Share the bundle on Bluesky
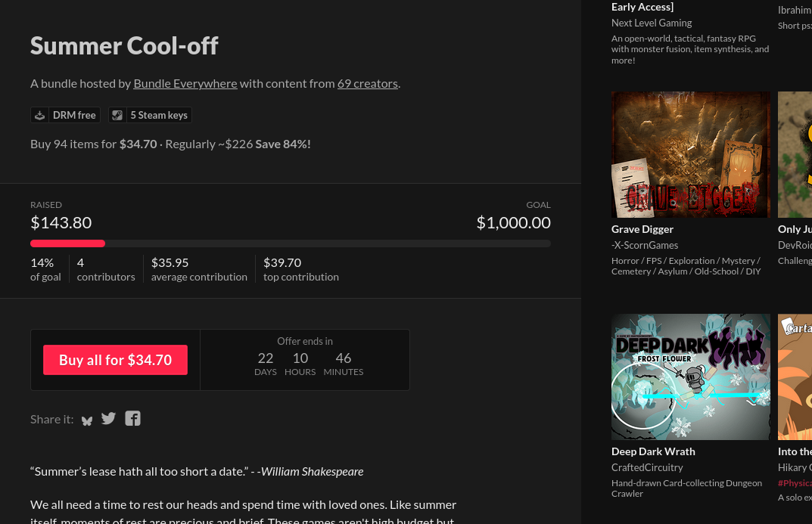 (x=87, y=420)
